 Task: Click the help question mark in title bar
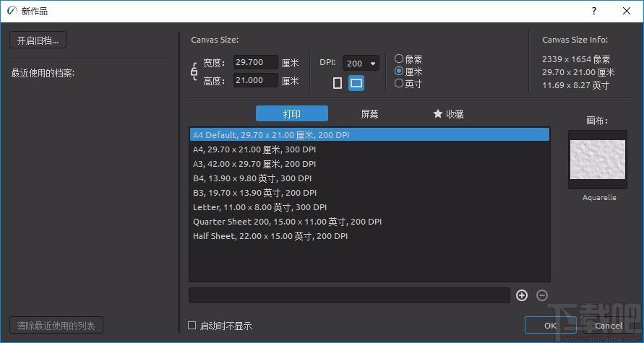pyautogui.click(x=594, y=11)
